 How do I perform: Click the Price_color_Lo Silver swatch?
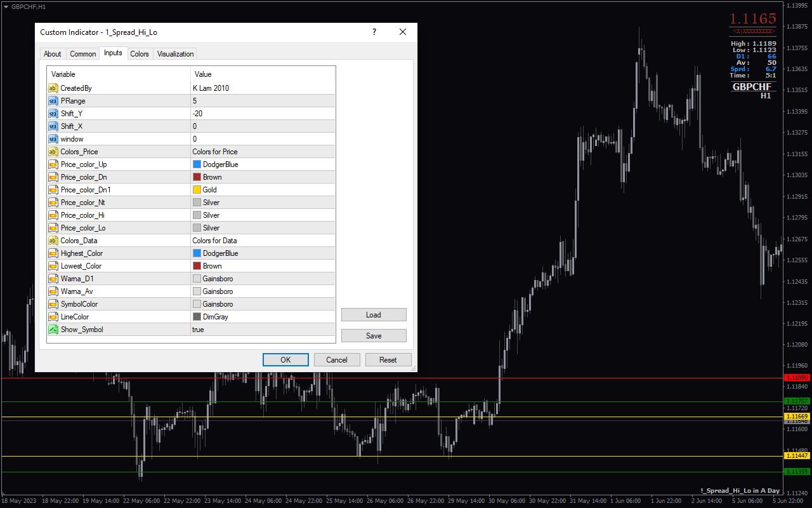[197, 228]
